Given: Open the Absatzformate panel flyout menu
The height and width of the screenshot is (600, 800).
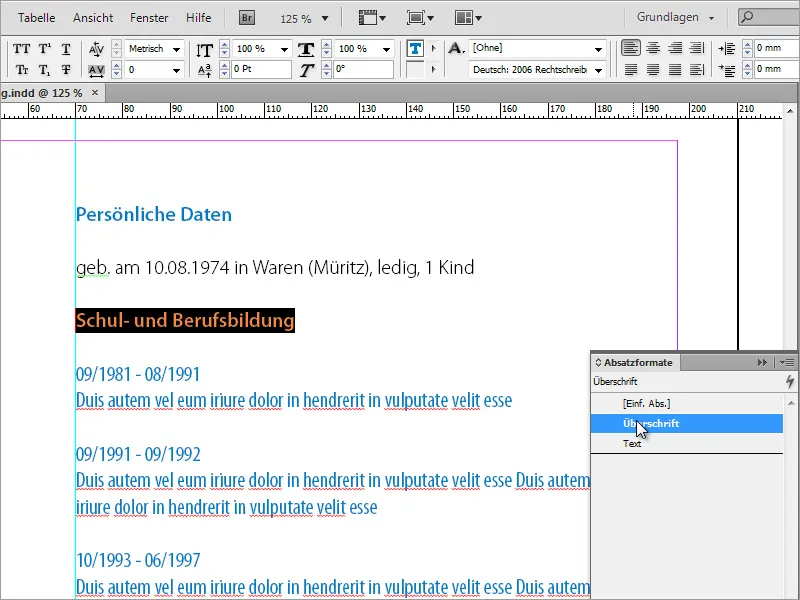Looking at the screenshot, I should pos(787,362).
